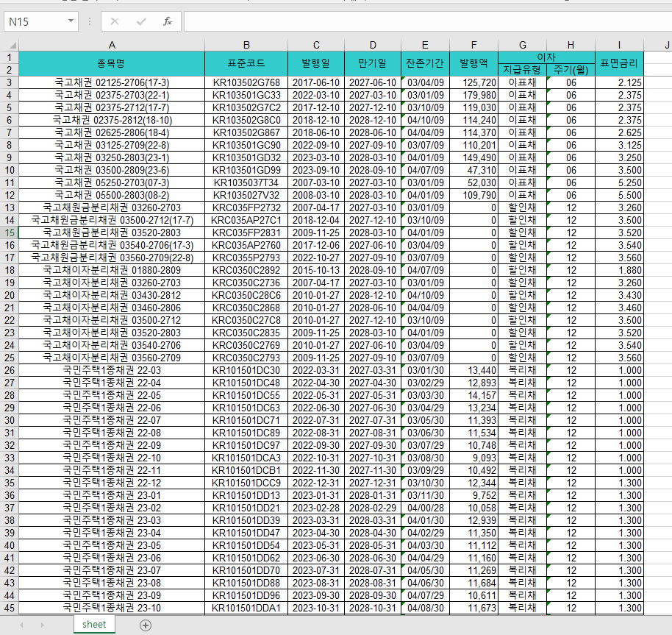Click the '잔존기간' header cell

[x=426, y=63]
